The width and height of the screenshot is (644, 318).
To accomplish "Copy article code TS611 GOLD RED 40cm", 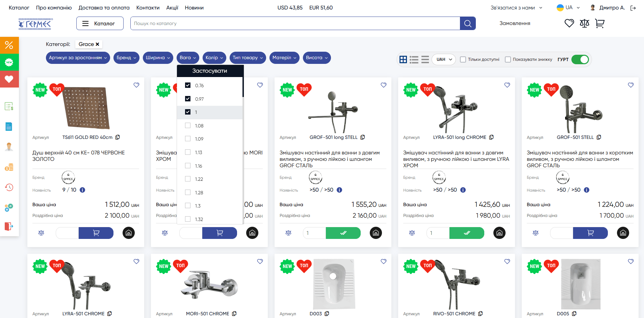I will pos(118,137).
